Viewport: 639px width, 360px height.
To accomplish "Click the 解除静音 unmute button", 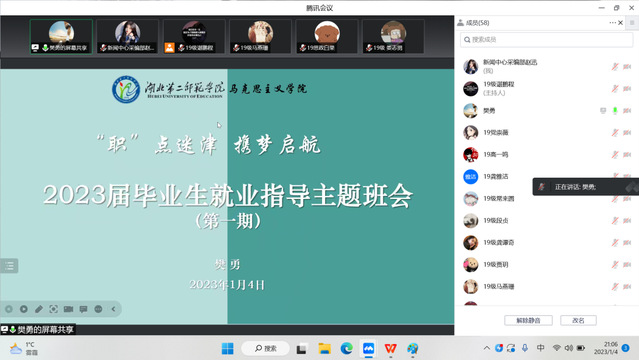I will click(x=528, y=320).
